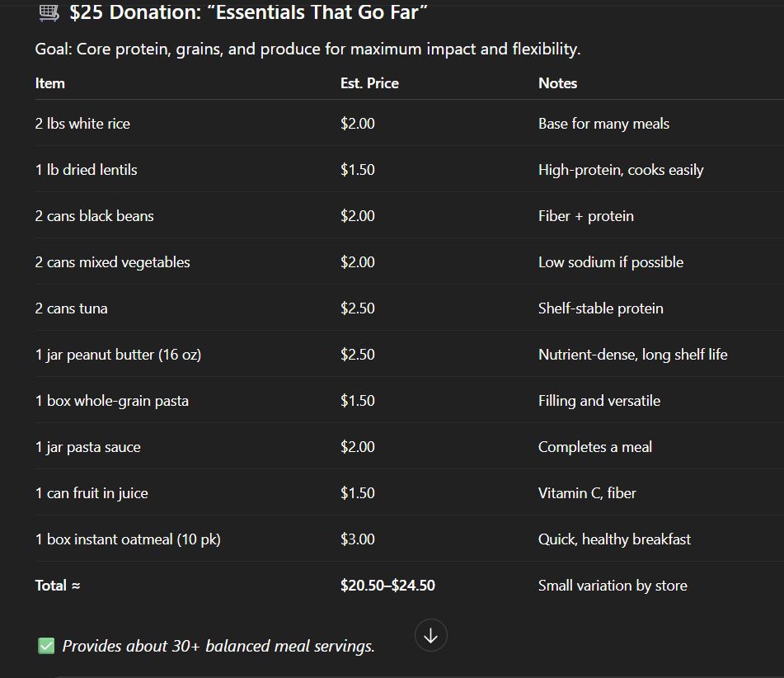The width and height of the screenshot is (784, 678).
Task: Select the '2 cans tuna' table row
Action: (73, 308)
